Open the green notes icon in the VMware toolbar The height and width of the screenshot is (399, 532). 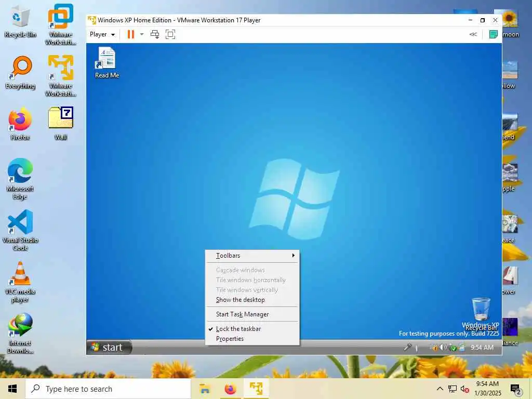pyautogui.click(x=493, y=34)
